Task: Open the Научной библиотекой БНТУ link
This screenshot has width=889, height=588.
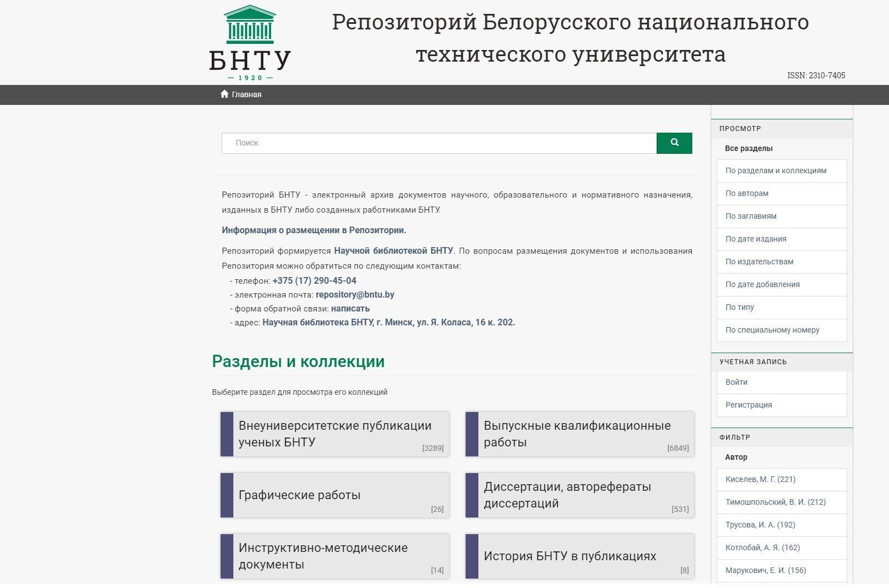Action: pos(393,250)
